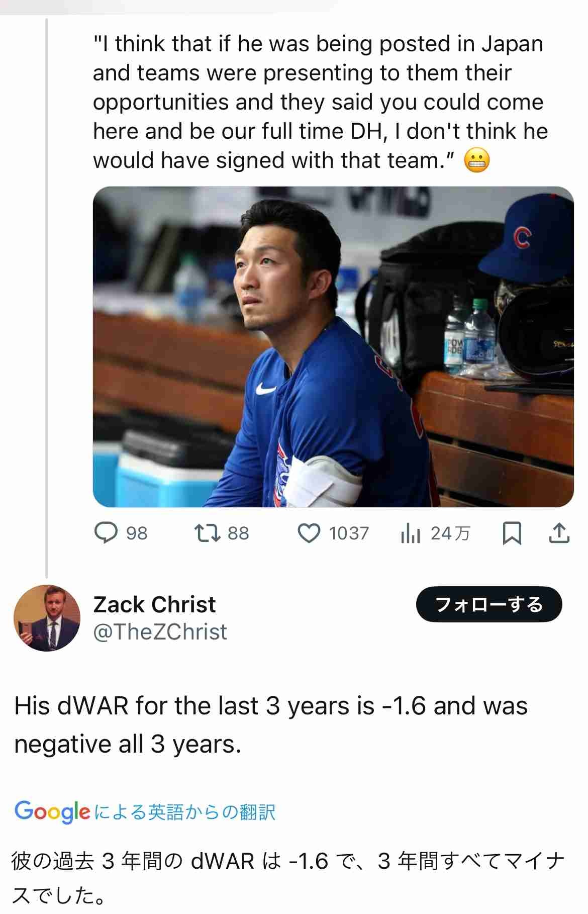Tap the share upload arrow icon
588x914 pixels.
559,533
